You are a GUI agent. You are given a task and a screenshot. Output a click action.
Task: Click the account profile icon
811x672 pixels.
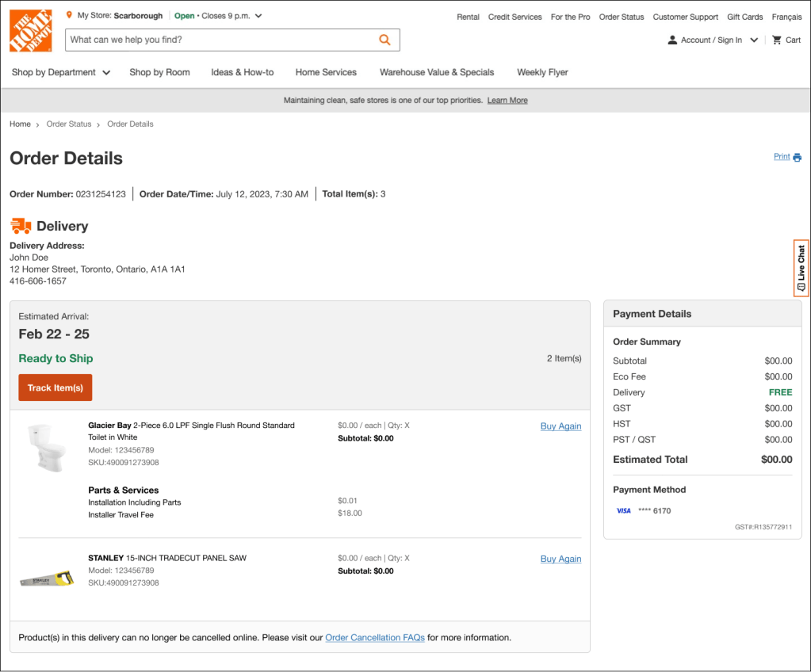click(672, 40)
